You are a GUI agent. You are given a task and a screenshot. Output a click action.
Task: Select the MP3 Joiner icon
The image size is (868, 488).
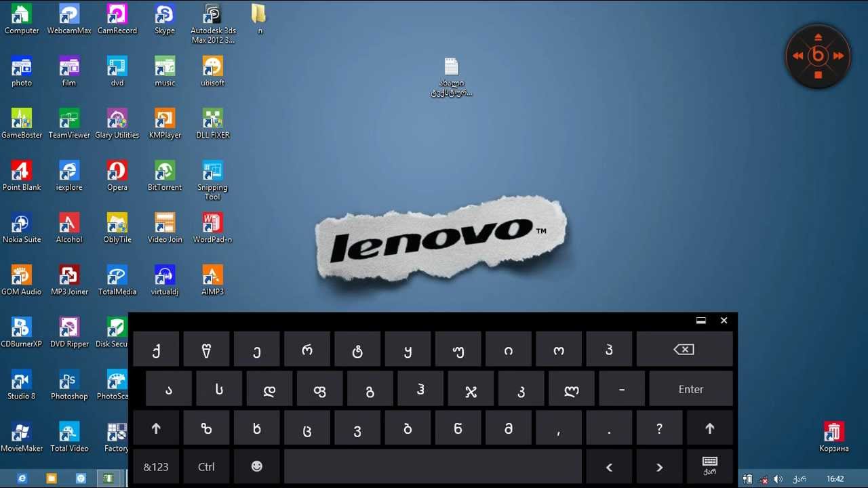point(69,280)
